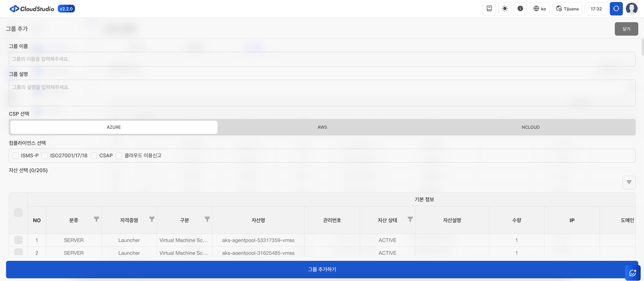Open the 자산 상태 column filter
The width and height of the screenshot is (644, 281).
[x=410, y=219]
